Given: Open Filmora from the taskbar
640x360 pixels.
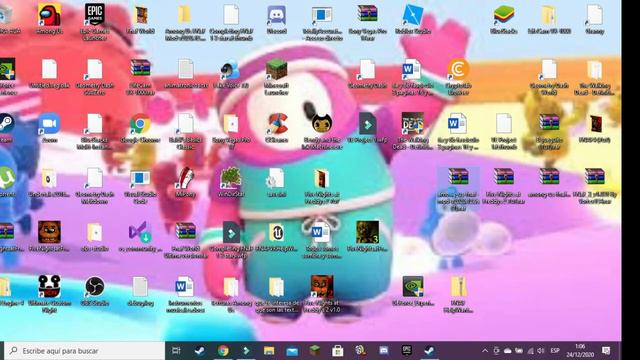Looking at the screenshot, I should coord(246,351).
